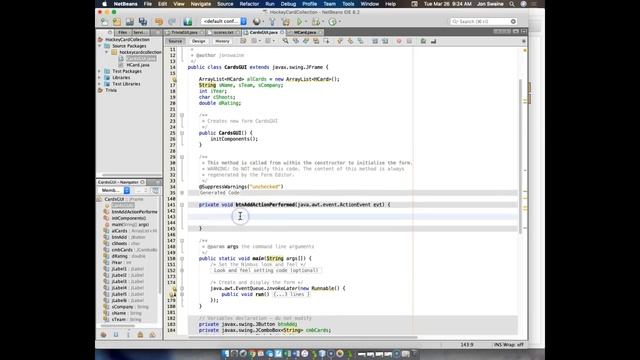Open the File menu
640x360 pixels.
click(148, 4)
